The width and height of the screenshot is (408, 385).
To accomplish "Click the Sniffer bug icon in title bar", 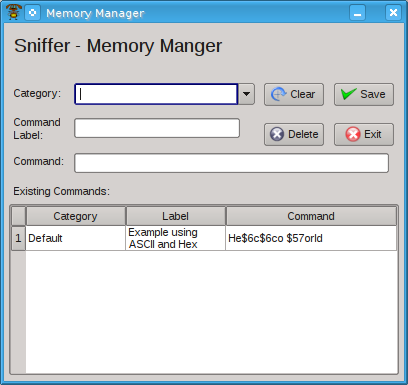I will [x=14, y=12].
